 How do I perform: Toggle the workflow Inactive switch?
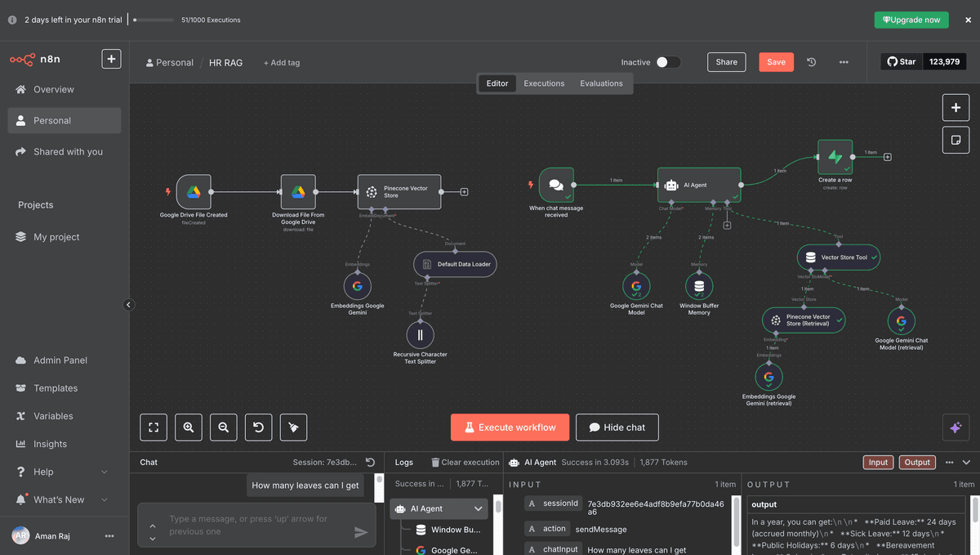(667, 62)
